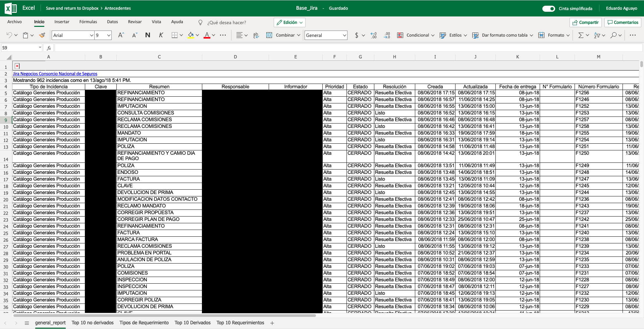Click the decrease decimals icon
644x329 pixels.
(387, 35)
